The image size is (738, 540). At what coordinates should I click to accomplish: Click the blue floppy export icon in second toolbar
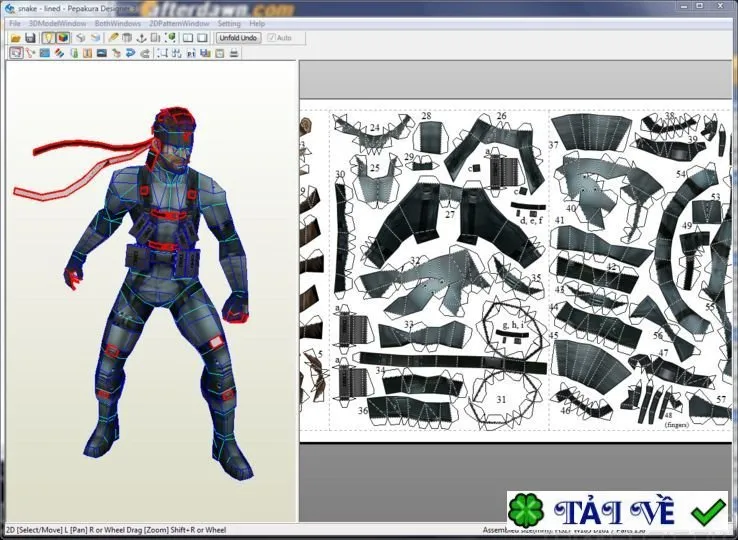tap(205, 53)
